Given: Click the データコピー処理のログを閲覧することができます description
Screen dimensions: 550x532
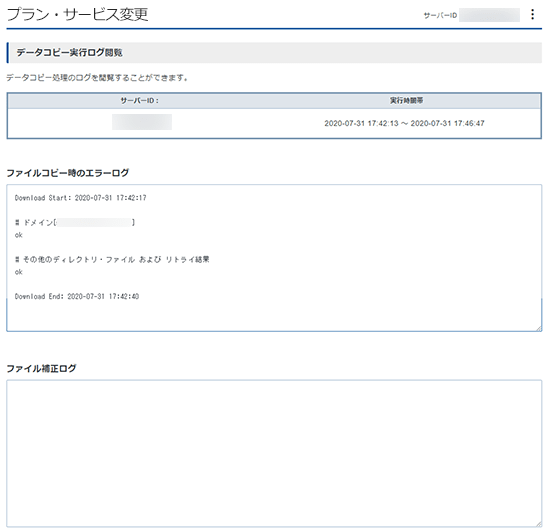Looking at the screenshot, I should (x=97, y=78).
